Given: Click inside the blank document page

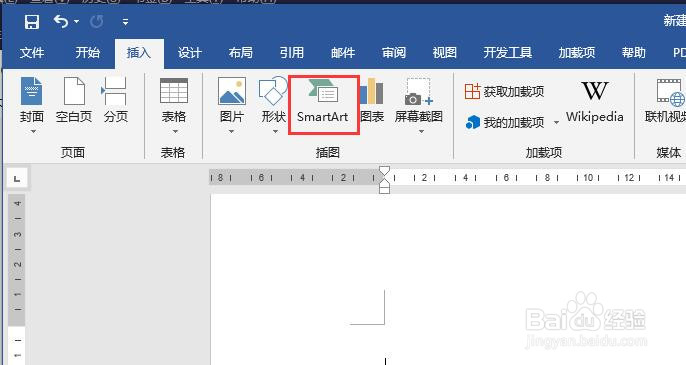Looking at the screenshot, I should coord(448,280).
